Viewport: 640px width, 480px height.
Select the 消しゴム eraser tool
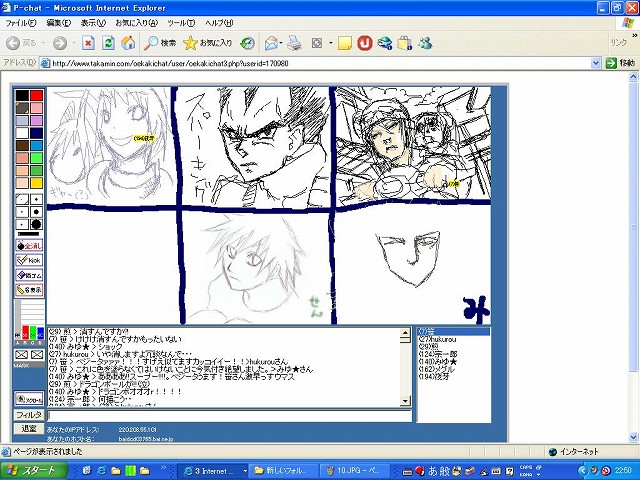pyautogui.click(x=29, y=275)
